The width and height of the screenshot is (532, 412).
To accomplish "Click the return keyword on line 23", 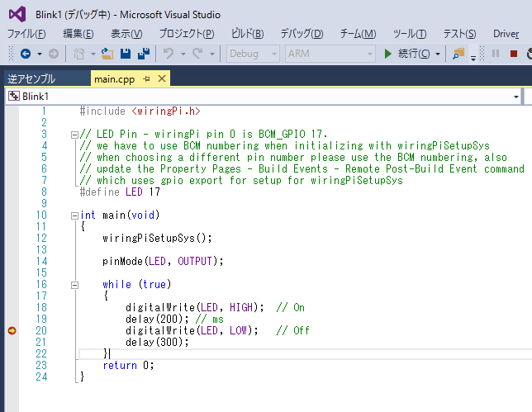I will [120, 365].
